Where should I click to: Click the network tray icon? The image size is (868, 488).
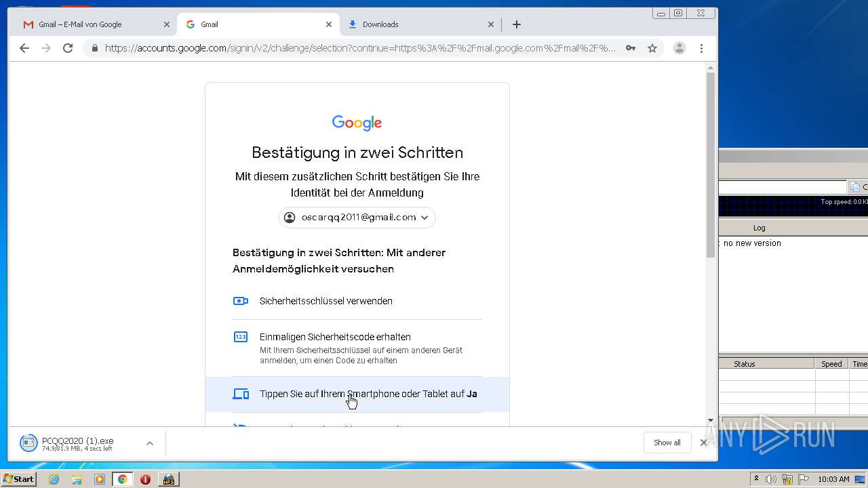click(787, 479)
